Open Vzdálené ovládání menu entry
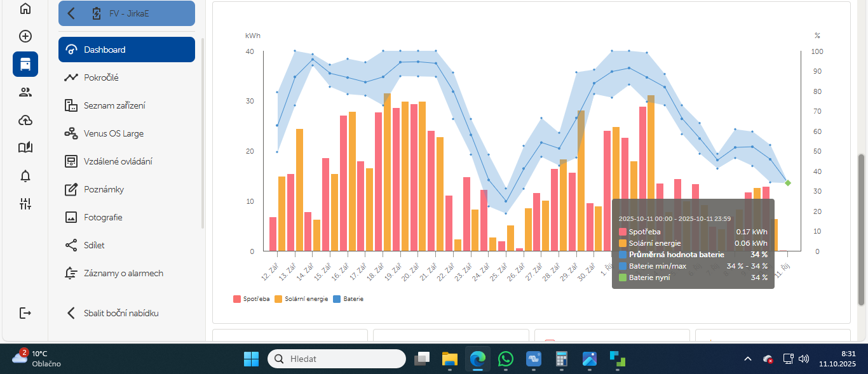 coord(118,161)
